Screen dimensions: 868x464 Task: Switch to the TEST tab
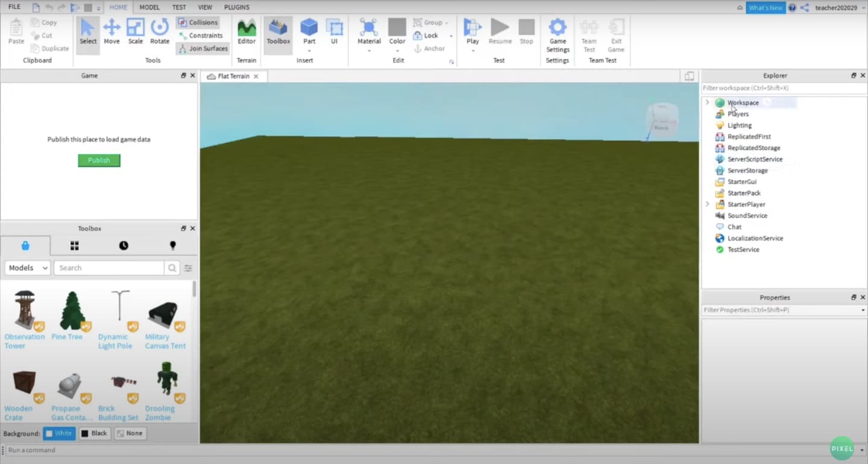(179, 7)
